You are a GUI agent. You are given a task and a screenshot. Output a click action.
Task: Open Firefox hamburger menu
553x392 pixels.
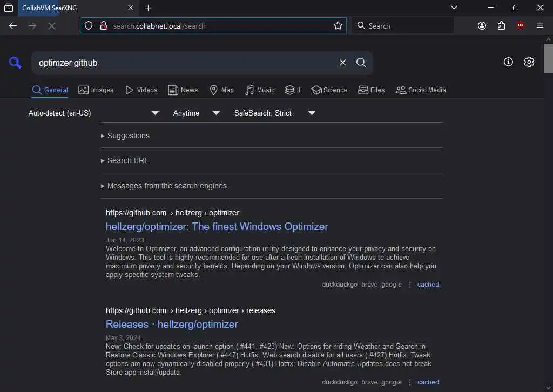click(x=540, y=26)
